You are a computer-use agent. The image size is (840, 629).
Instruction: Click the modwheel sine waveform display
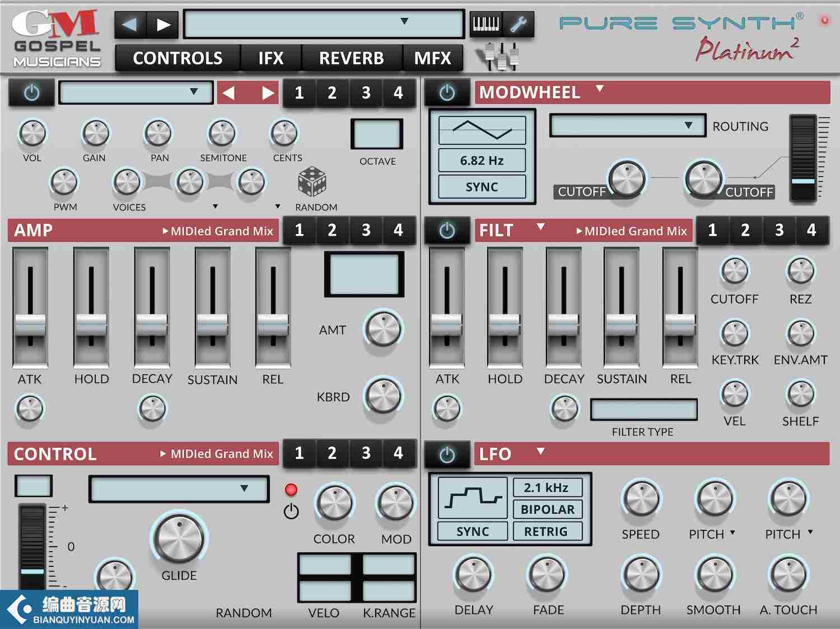(x=482, y=130)
